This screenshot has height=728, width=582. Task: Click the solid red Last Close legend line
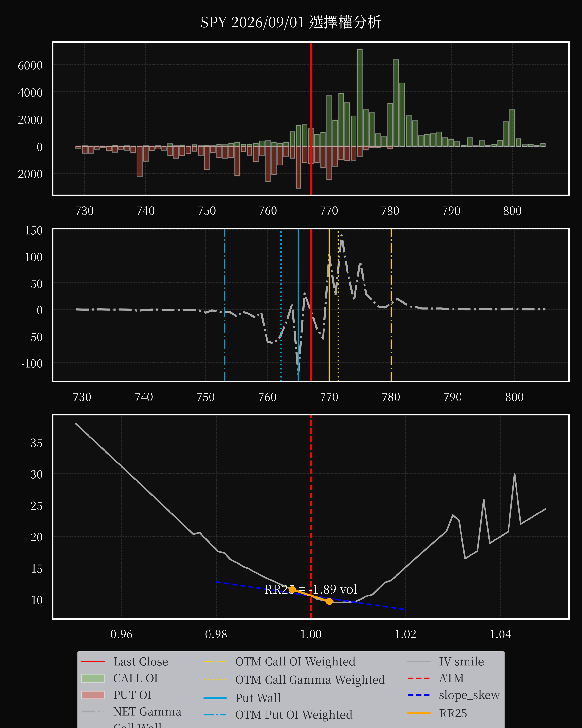[93, 662]
